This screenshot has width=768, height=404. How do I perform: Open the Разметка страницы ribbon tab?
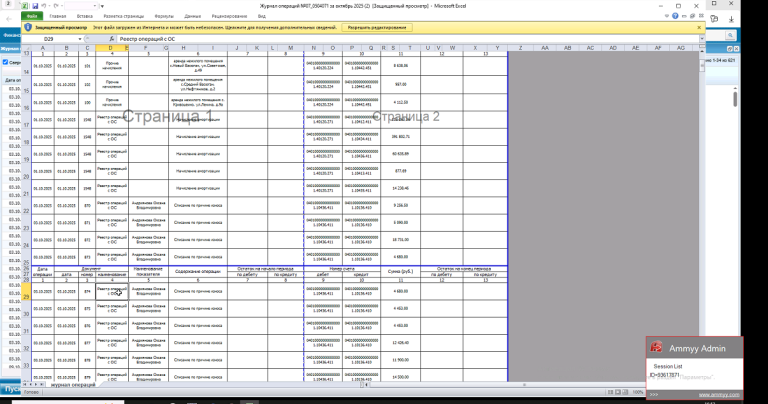[x=123, y=16]
